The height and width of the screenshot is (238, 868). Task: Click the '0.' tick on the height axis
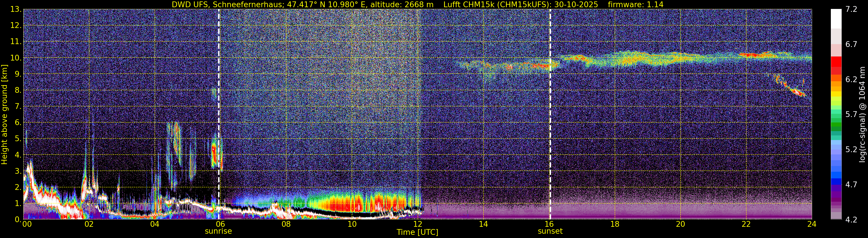tap(18, 220)
